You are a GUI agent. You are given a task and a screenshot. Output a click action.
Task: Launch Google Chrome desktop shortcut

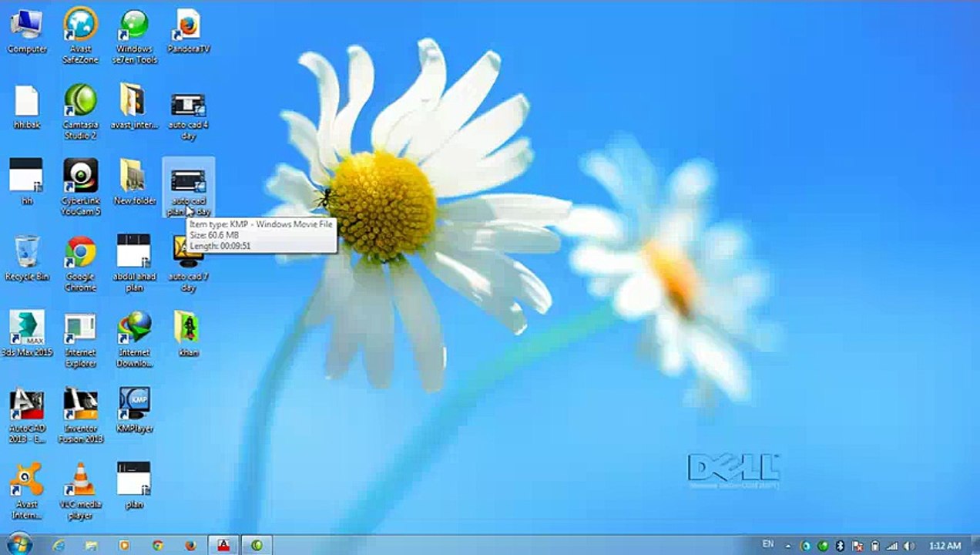point(81,263)
